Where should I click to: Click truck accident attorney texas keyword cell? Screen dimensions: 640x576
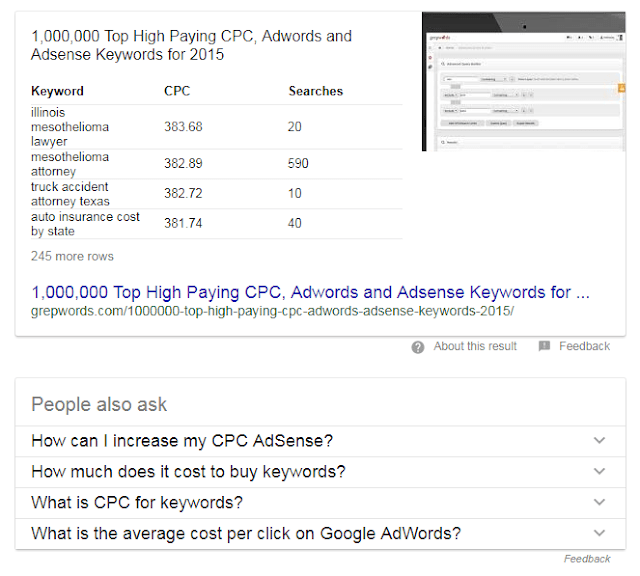(70, 194)
